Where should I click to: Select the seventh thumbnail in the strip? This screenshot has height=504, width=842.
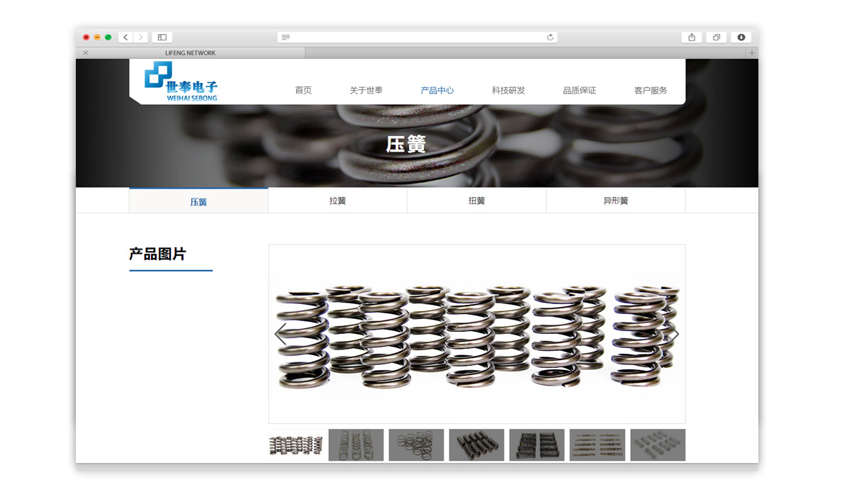(658, 445)
